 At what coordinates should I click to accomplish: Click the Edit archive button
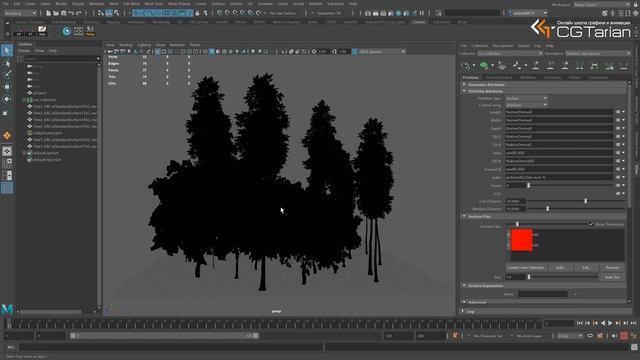point(586,268)
